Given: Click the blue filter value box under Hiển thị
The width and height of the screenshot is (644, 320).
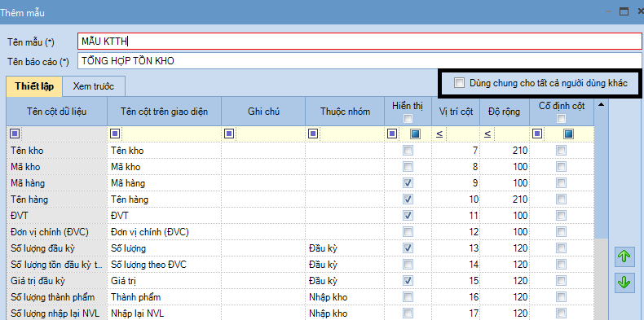Looking at the screenshot, I should point(414,134).
